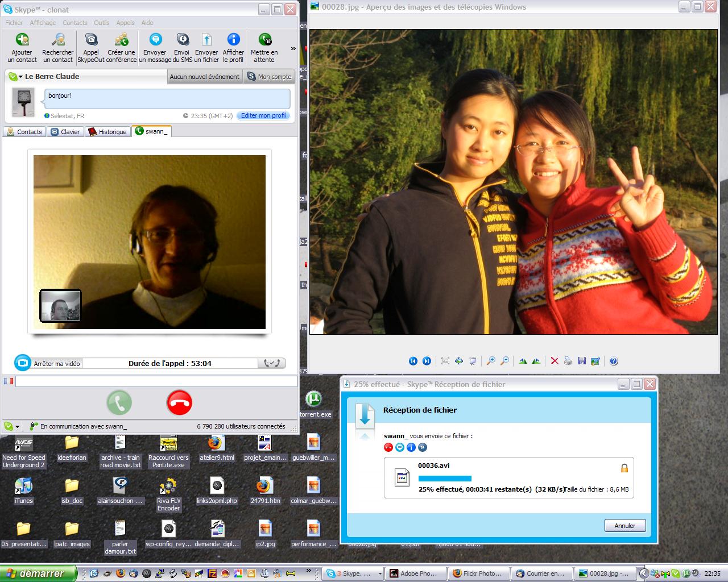
Task: Zoom out on the photo in image viewer
Action: point(504,361)
